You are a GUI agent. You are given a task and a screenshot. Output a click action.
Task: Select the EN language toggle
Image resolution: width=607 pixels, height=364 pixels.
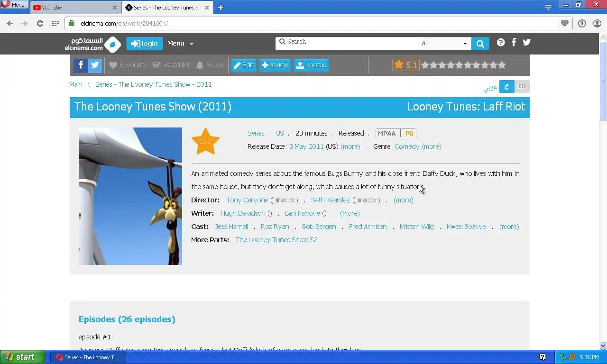point(522,86)
